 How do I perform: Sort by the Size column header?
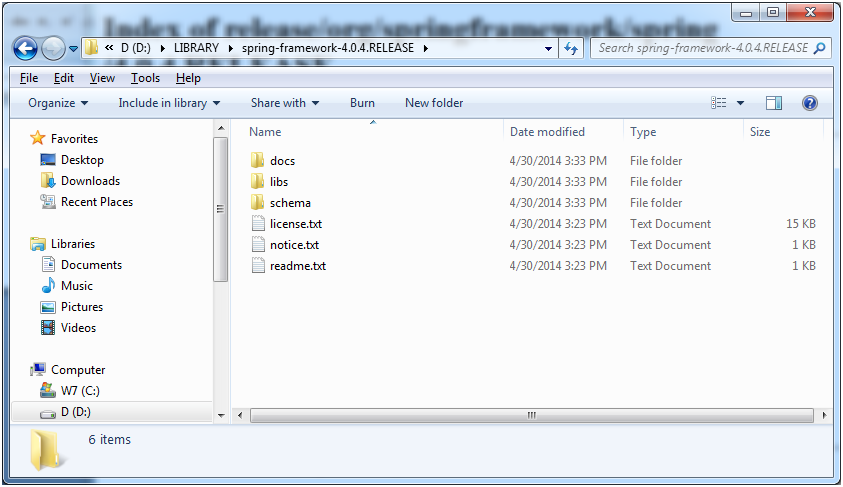[x=760, y=132]
